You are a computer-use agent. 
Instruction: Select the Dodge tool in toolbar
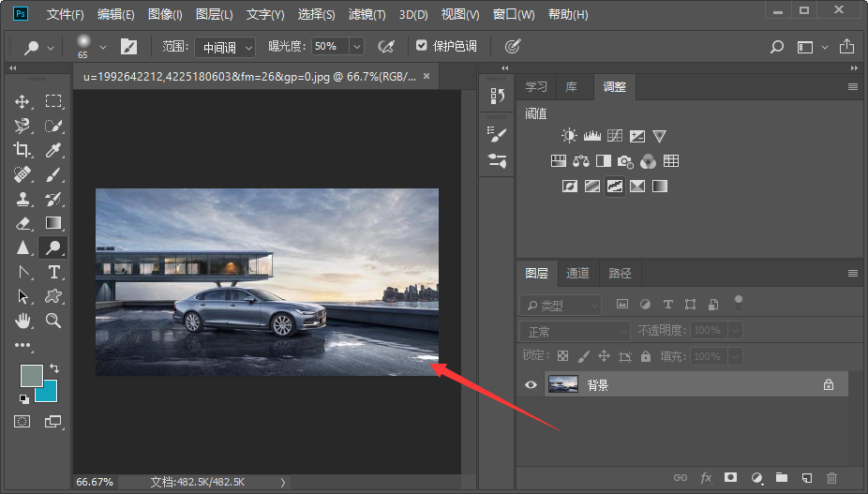pos(53,247)
